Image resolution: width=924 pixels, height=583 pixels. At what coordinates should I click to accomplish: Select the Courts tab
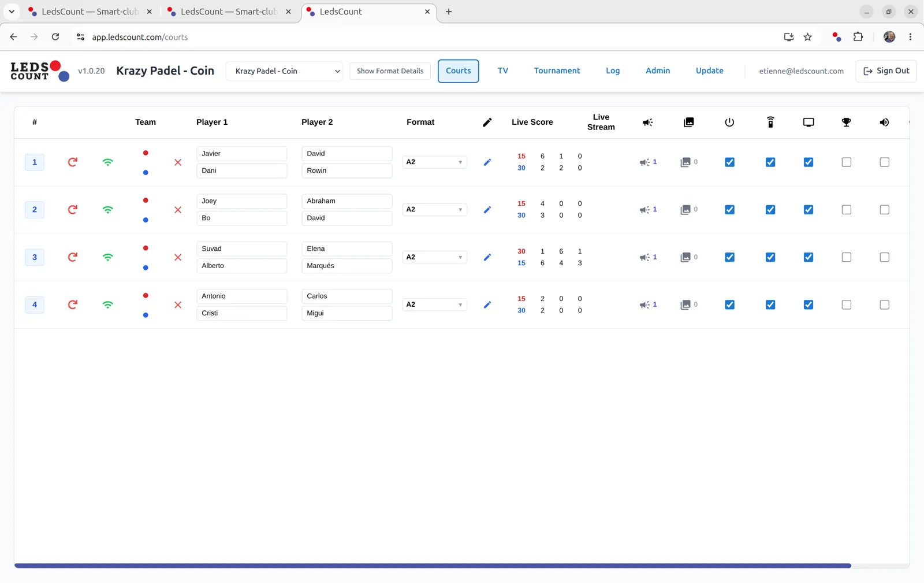point(458,71)
